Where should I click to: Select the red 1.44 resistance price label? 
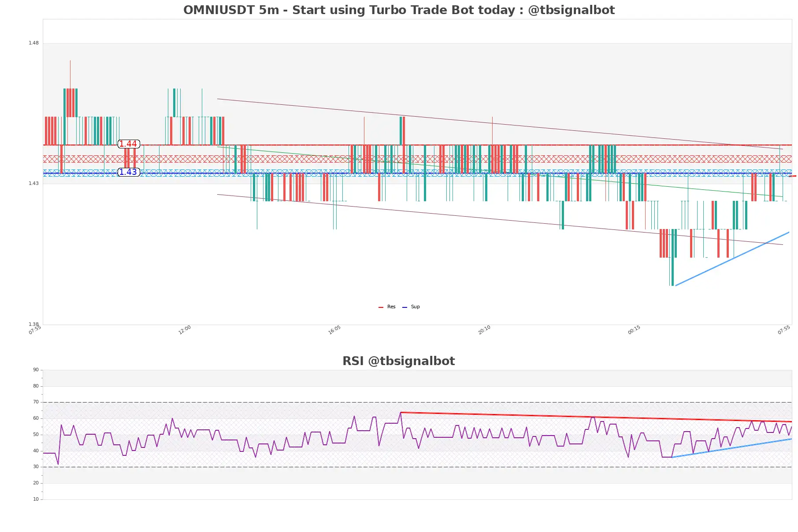coord(129,144)
